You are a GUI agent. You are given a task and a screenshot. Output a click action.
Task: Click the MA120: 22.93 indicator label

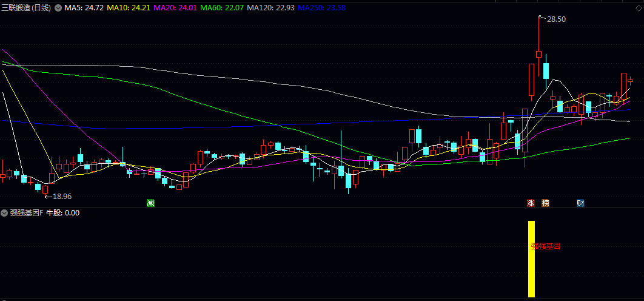(x=272, y=8)
